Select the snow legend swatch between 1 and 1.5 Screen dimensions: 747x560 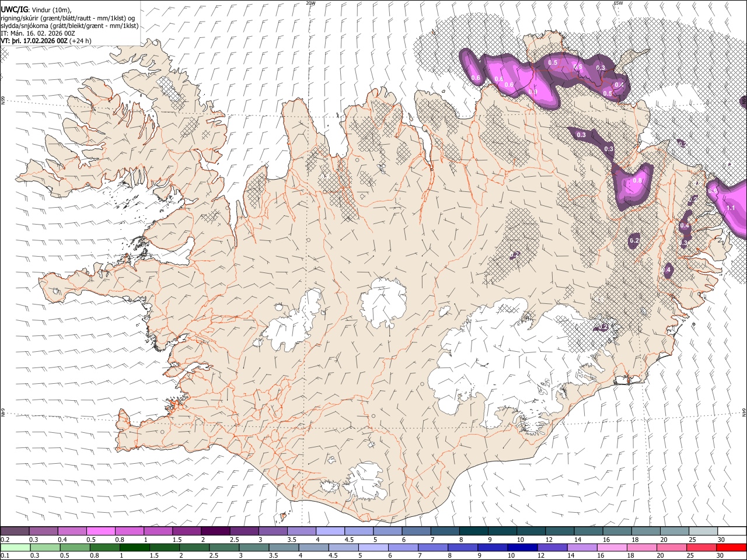coord(158,531)
